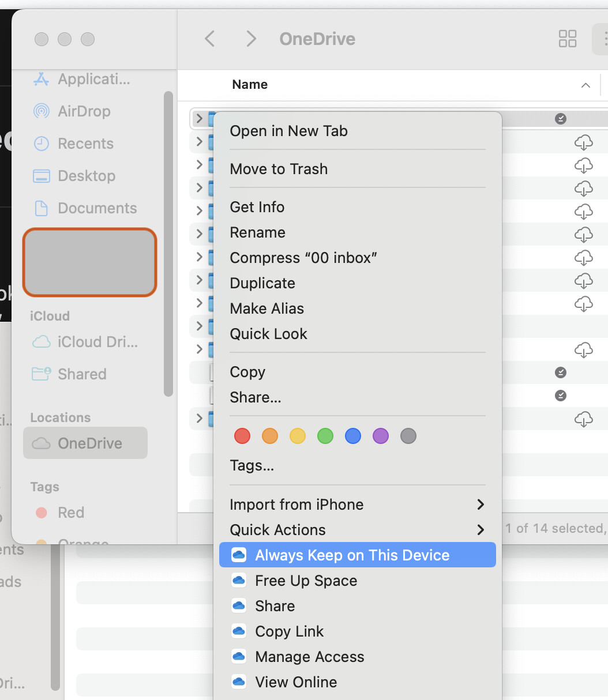Open AirDrop from the sidebar

click(72, 111)
